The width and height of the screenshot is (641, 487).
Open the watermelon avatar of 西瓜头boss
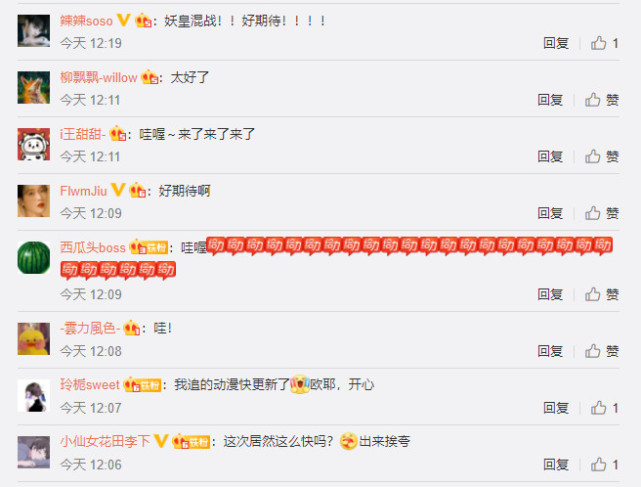tap(34, 258)
